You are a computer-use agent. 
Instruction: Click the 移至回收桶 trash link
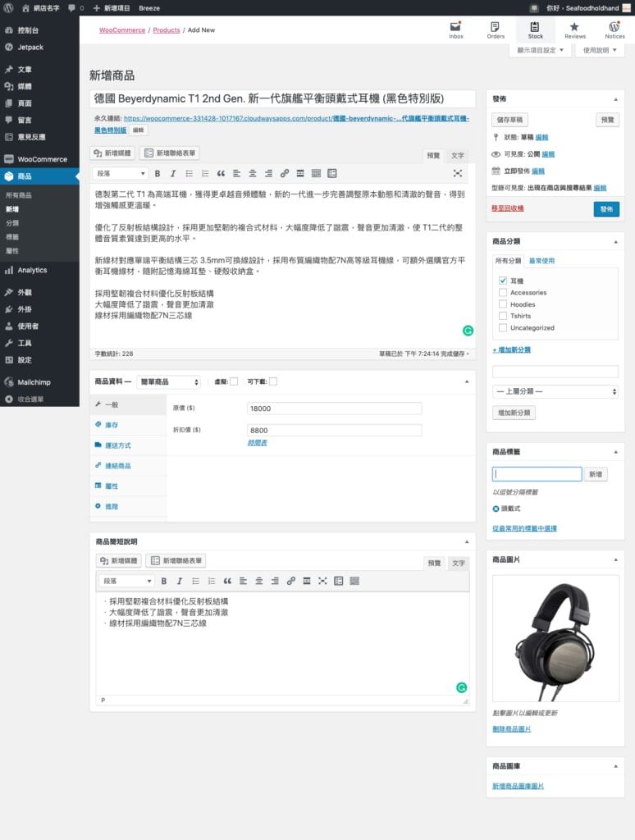coord(508,208)
